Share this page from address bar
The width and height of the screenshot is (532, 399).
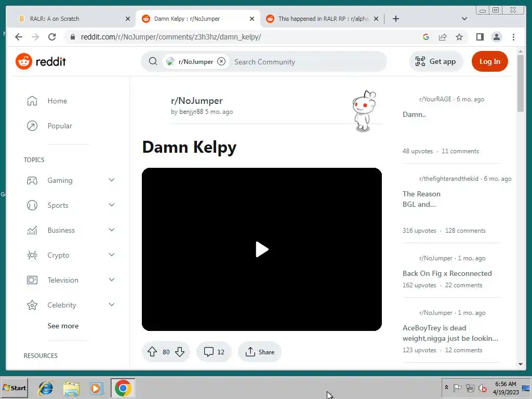443,37
